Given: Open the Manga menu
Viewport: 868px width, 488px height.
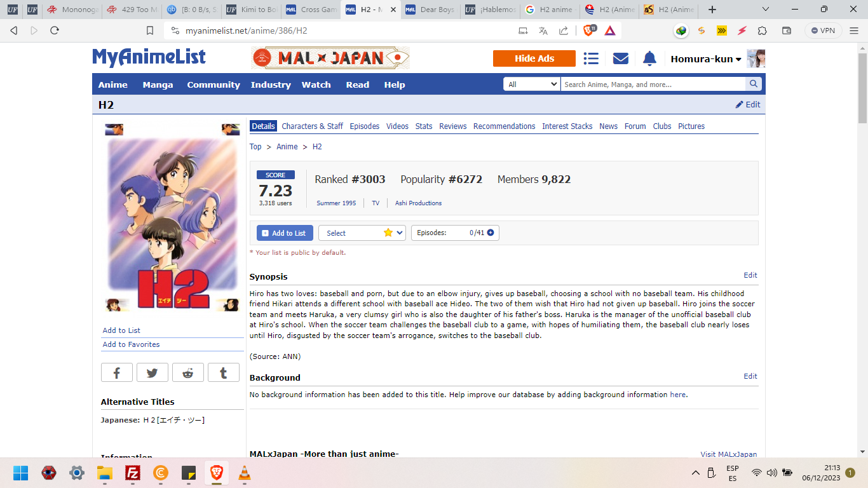Looking at the screenshot, I should (158, 85).
